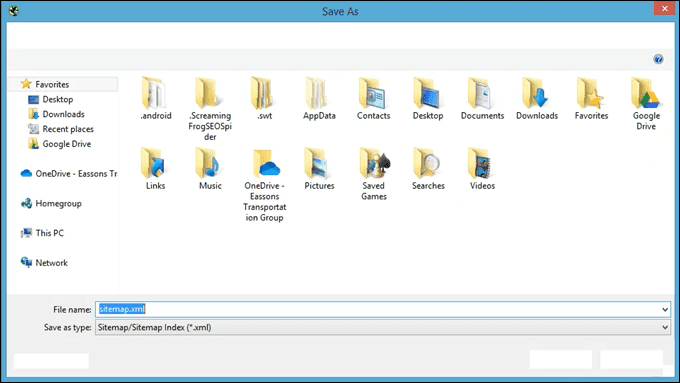Open the Save as type dropdown
Screen dimensions: 680x383
[383, 327]
